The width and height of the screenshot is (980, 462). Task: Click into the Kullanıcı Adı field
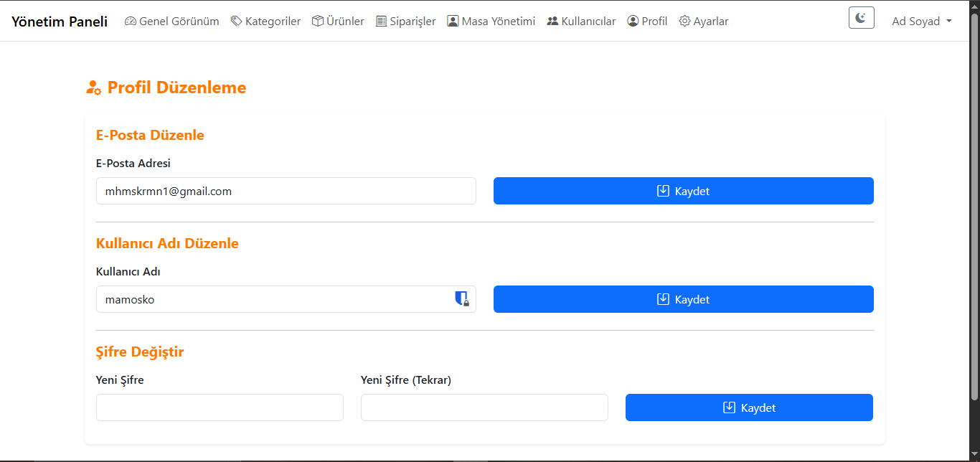coord(273,299)
